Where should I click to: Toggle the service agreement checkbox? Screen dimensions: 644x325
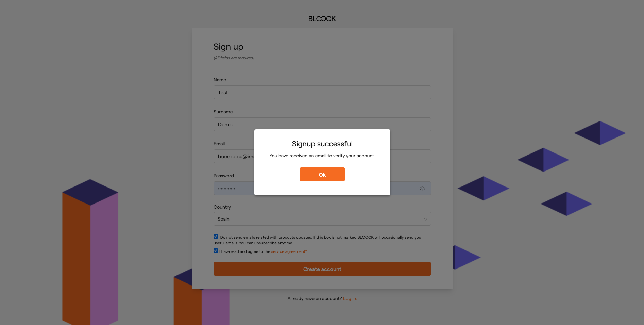(x=216, y=251)
